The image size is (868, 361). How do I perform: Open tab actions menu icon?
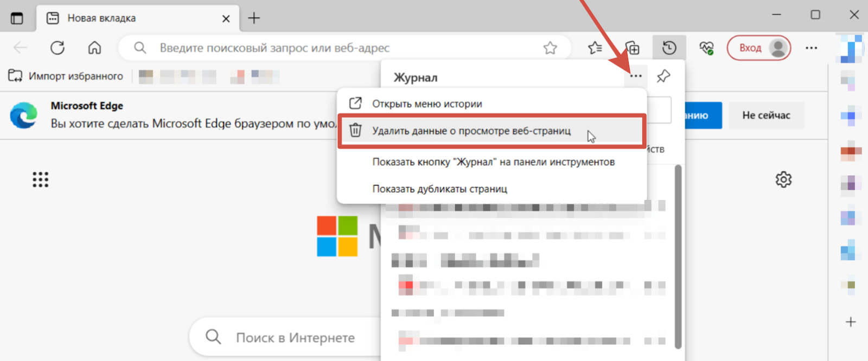click(x=17, y=18)
